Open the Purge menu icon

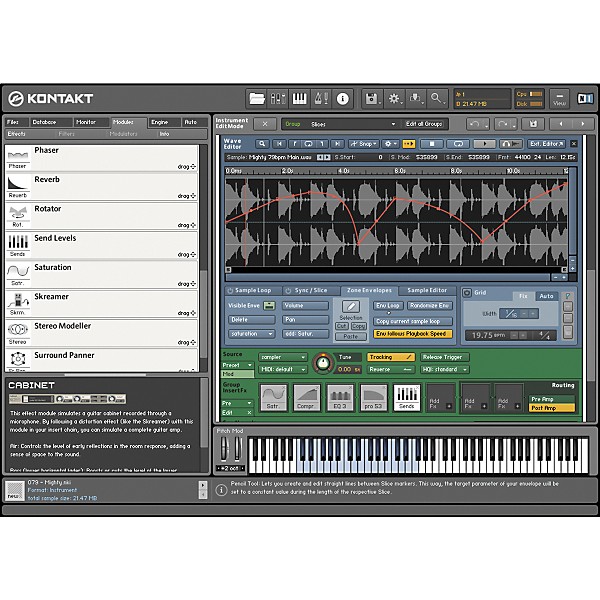(x=416, y=99)
